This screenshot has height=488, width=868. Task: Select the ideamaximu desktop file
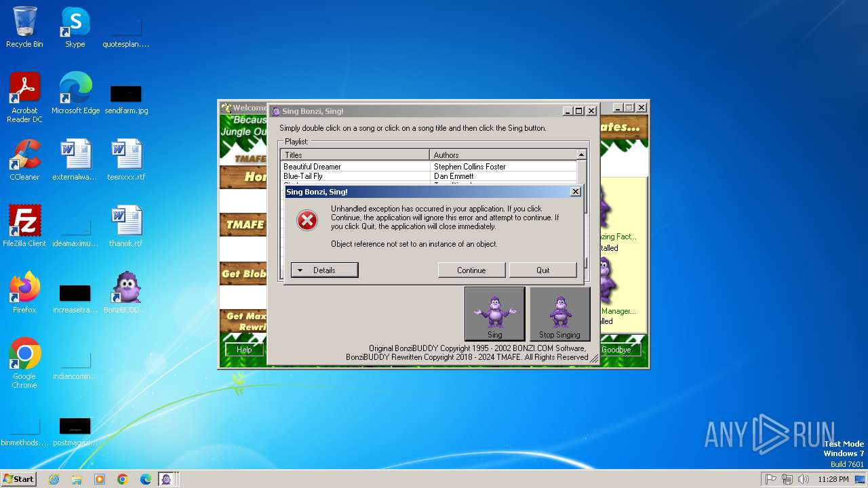[x=75, y=231]
